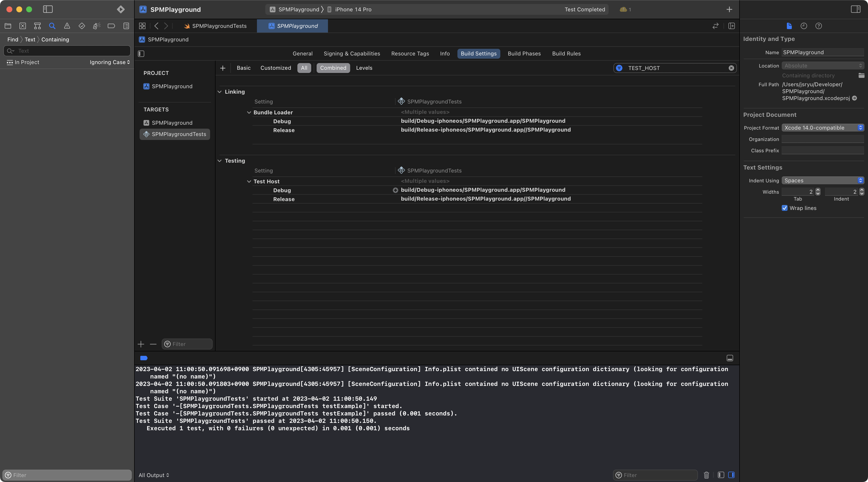Remove selected target with minus button
The width and height of the screenshot is (868, 482).
[x=153, y=344]
